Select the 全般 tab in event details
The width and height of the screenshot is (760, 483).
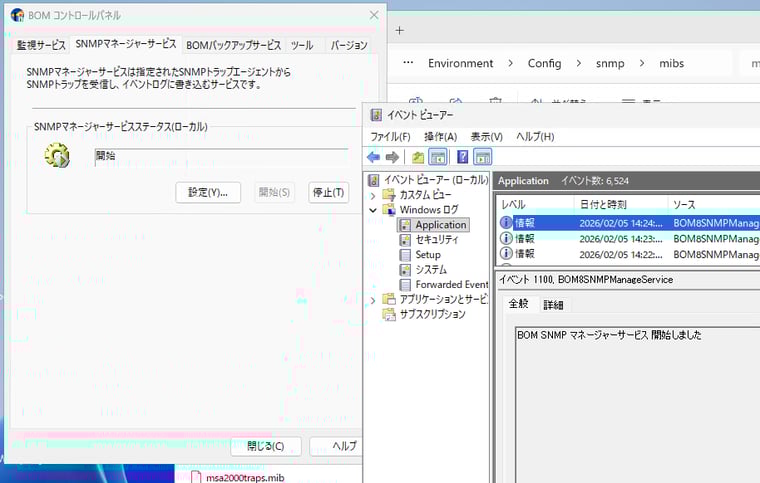519,303
